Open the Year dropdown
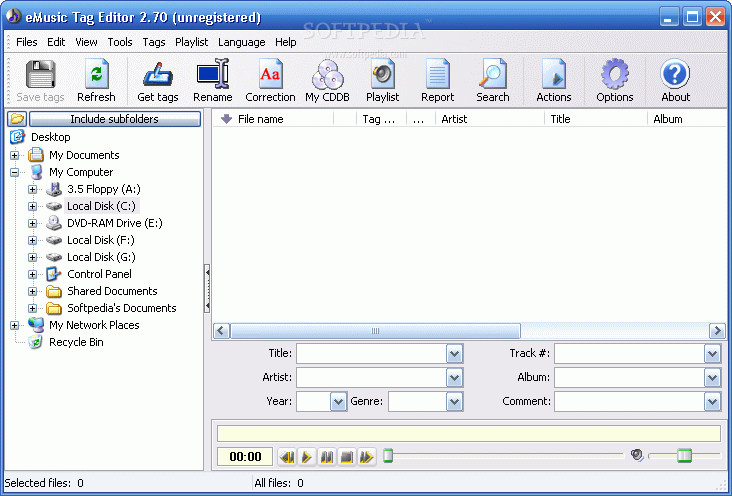 338,402
